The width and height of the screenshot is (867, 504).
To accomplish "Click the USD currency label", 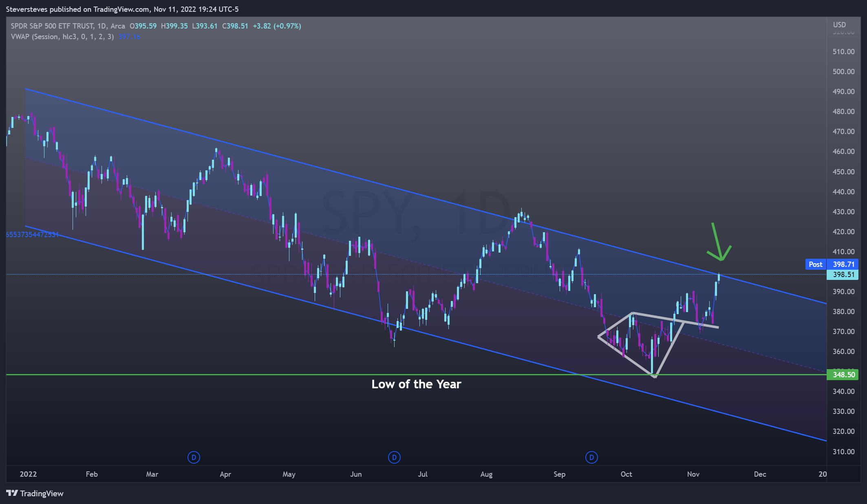I will [839, 25].
